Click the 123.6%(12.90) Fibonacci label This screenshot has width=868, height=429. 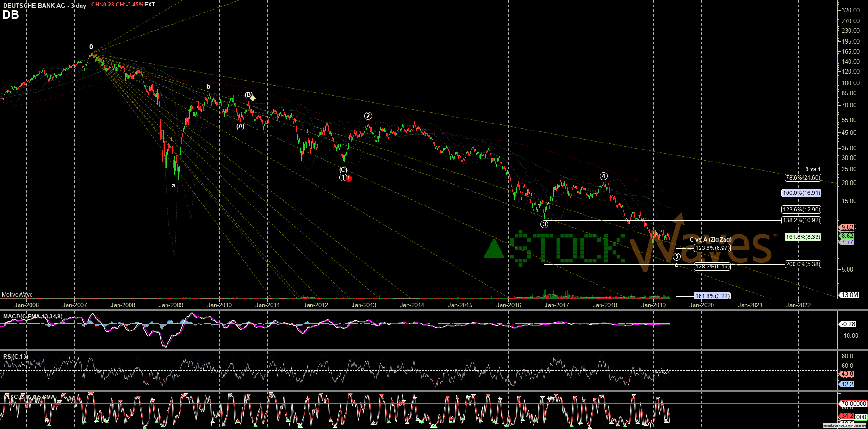[x=801, y=210]
